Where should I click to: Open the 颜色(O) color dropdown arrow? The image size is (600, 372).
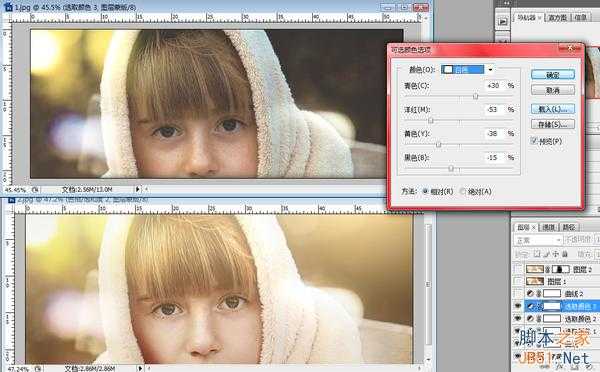[491, 70]
